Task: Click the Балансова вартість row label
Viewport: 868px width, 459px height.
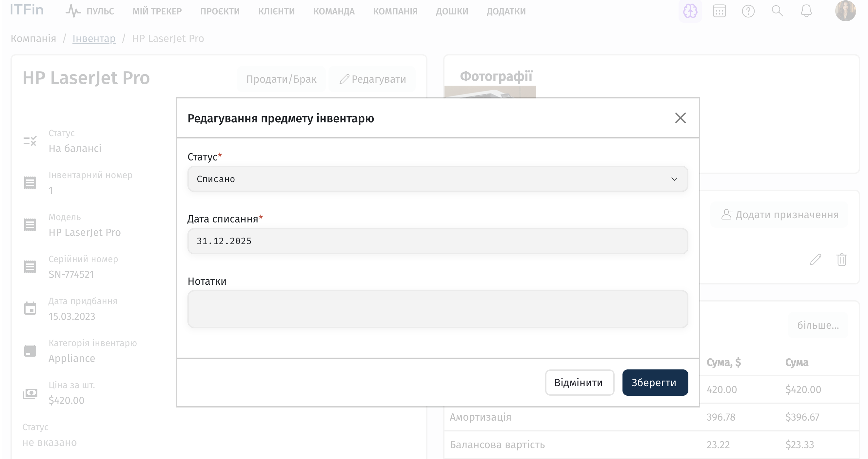Action: pos(497,445)
